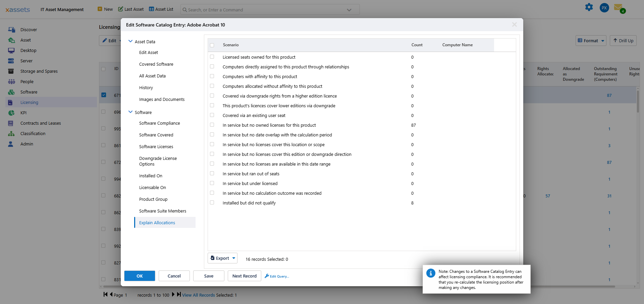This screenshot has height=304, width=644.
Task: Open the Desktop monitor icon
Action: (x=11, y=51)
